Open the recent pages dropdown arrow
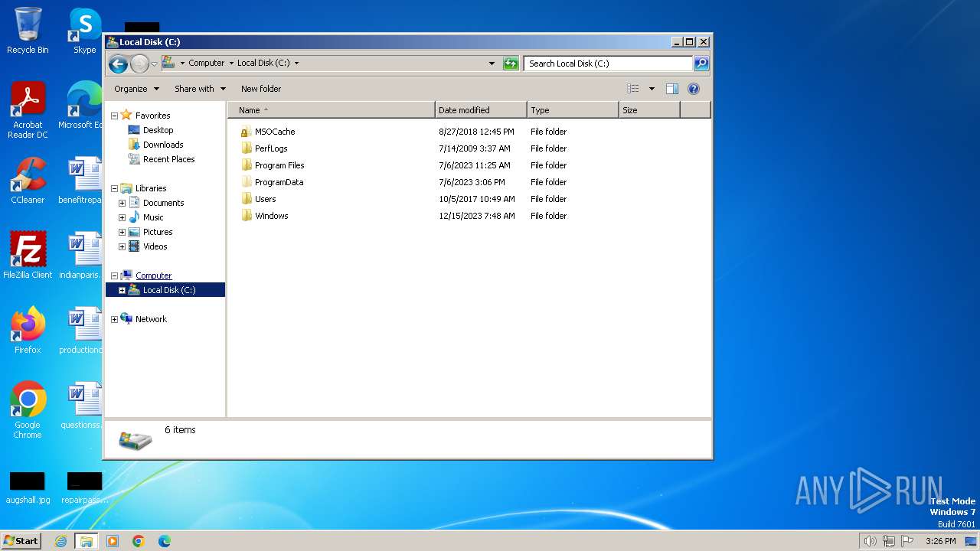 pos(154,64)
